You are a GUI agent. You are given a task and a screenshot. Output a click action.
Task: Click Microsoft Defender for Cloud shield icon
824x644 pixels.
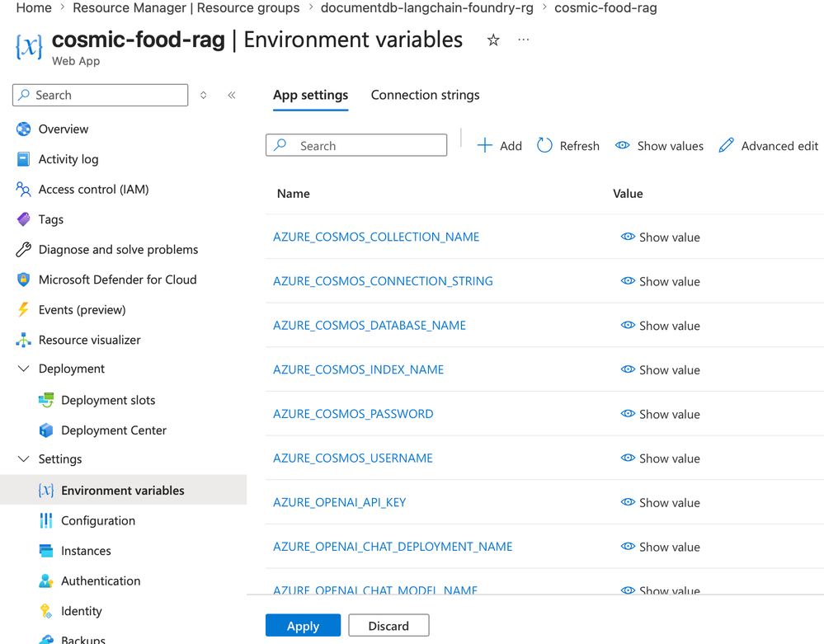23,280
